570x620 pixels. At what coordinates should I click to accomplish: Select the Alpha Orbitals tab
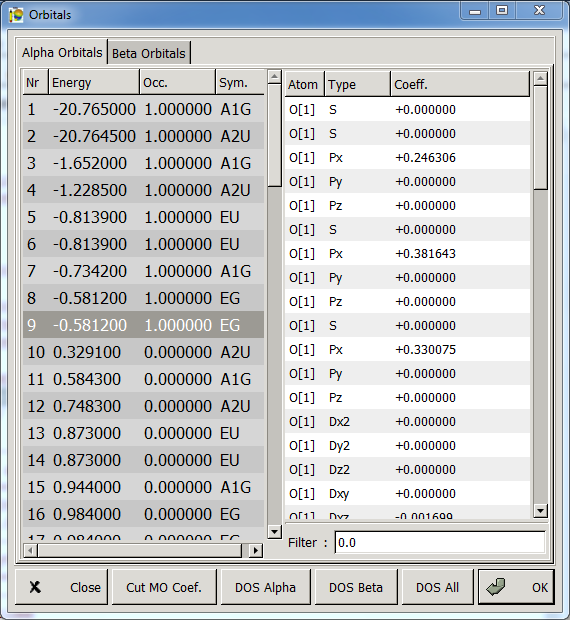point(62,52)
